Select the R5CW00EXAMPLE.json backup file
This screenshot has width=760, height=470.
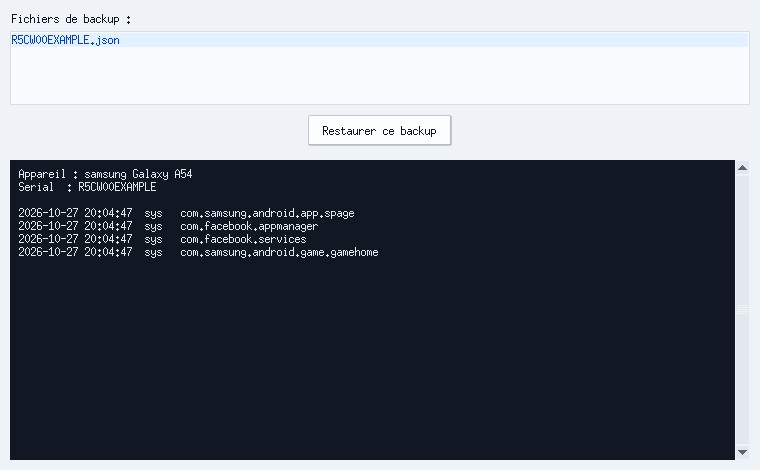[380, 40]
